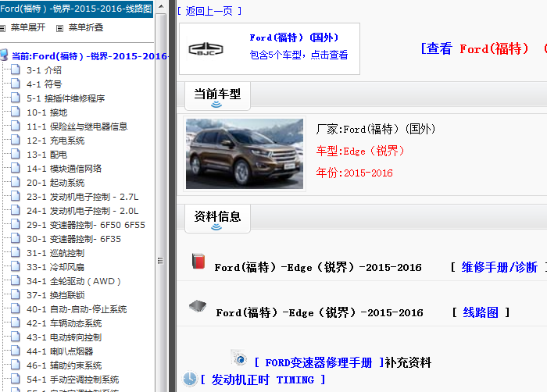Click the red text 车型:Edge(锐界)
Viewport: 547px width, 392px height.
click(x=360, y=151)
